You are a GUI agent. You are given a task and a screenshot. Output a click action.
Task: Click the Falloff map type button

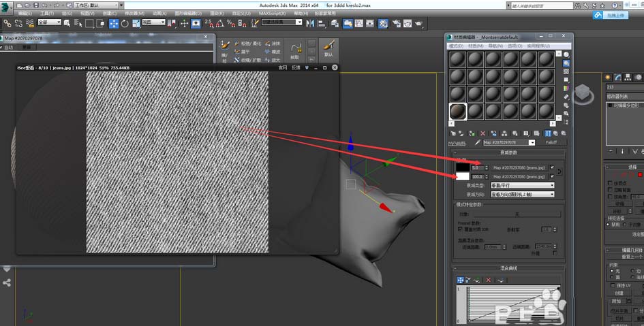pos(551,143)
